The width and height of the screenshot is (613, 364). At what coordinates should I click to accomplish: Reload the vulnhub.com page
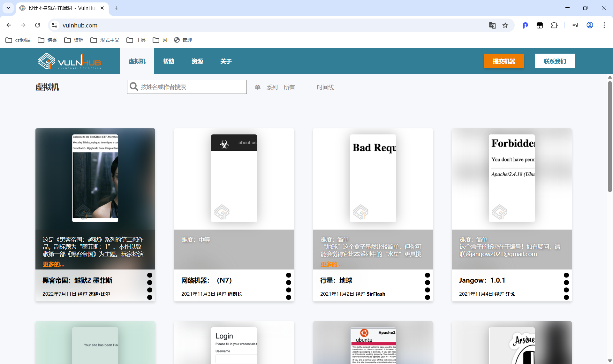pos(37,25)
